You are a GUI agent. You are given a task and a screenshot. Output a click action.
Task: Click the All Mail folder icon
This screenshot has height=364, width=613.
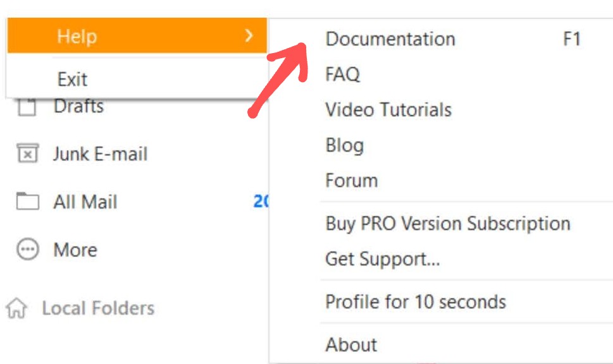point(27,202)
